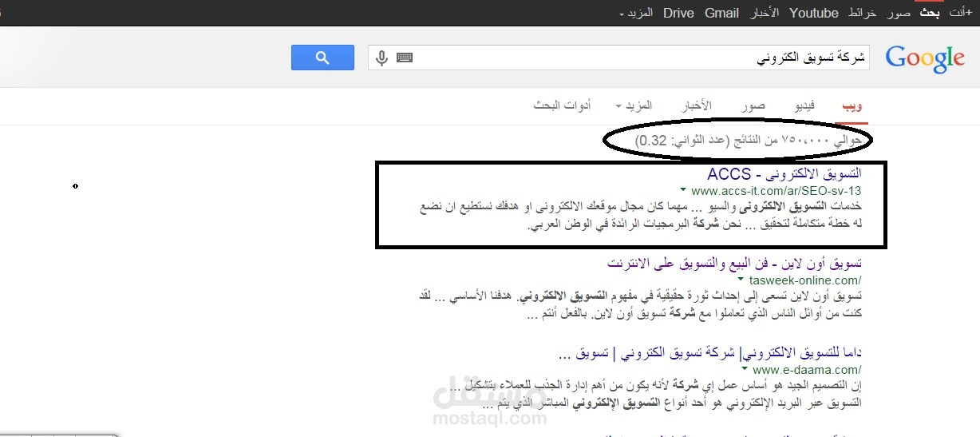This screenshot has height=437, width=980.
Task: Open Drive from the top bar
Action: [678, 13]
